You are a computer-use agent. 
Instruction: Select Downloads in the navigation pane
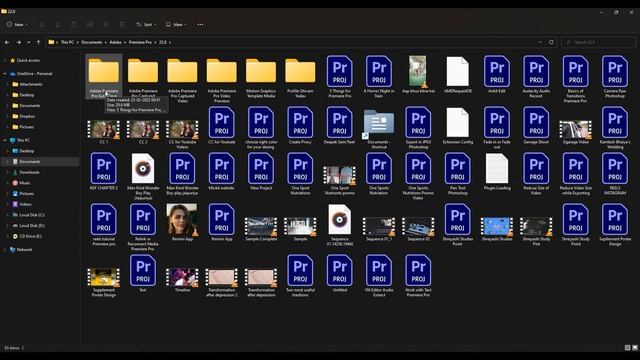coord(29,172)
